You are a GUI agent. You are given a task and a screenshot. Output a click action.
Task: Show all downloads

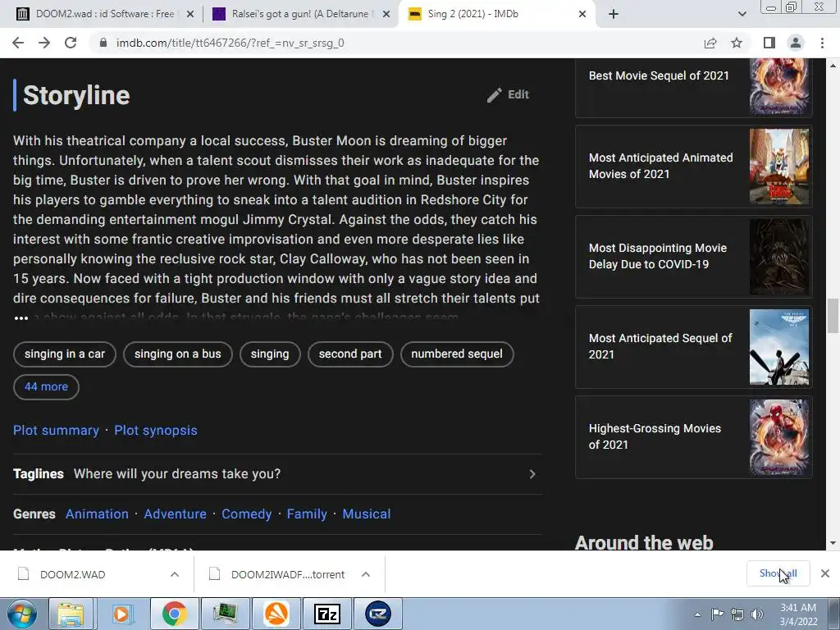778,573
